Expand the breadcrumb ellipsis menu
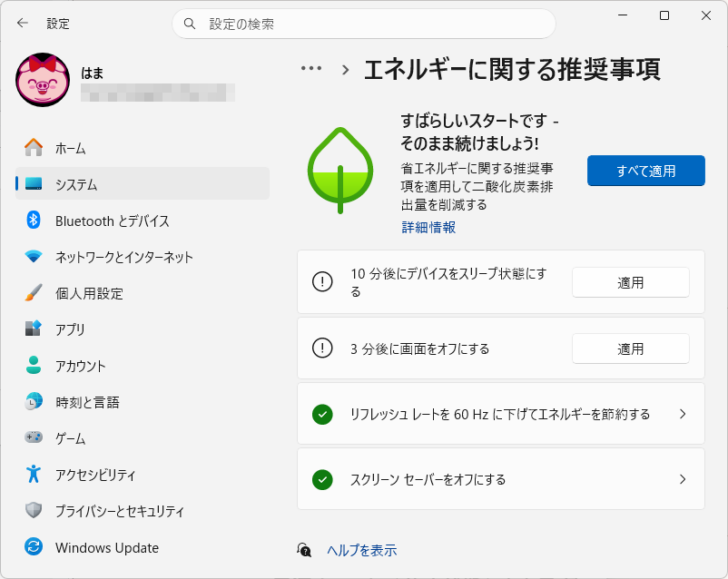This screenshot has height=579, width=728. (311, 68)
